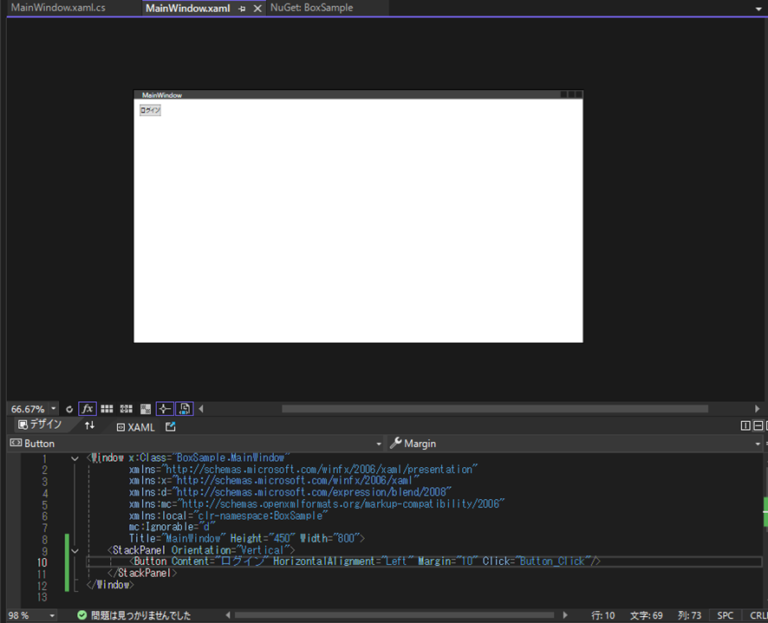Toggle the artboard background checker icon

[146, 409]
